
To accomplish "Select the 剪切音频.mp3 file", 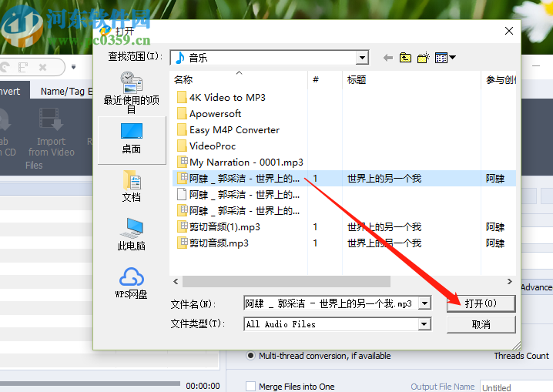I will pos(213,243).
